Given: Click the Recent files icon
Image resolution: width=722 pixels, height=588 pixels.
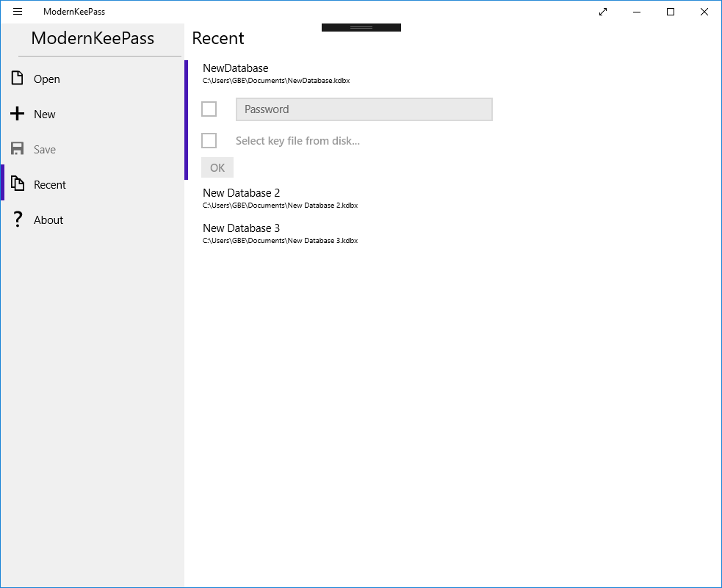Looking at the screenshot, I should point(18,184).
